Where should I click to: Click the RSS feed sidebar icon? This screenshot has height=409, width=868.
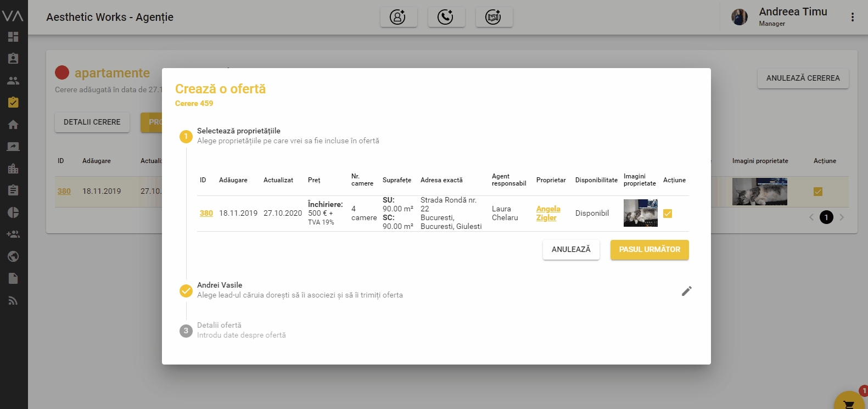coord(13,300)
